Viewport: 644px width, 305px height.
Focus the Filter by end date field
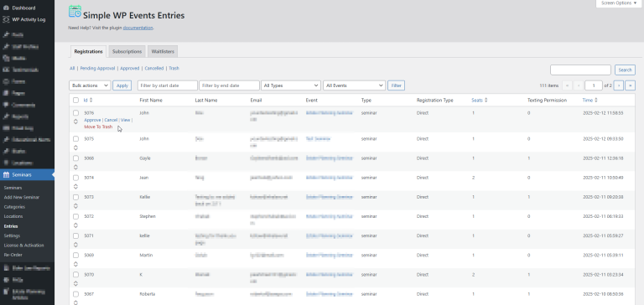tap(229, 85)
